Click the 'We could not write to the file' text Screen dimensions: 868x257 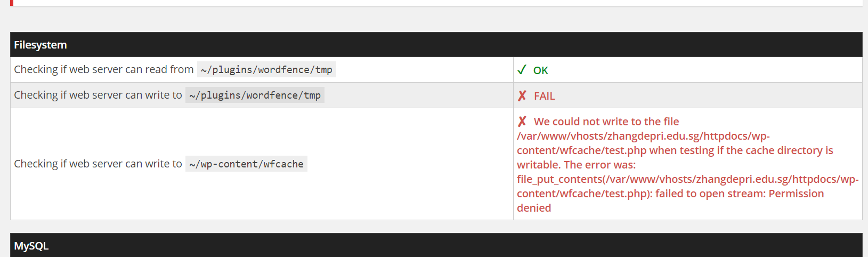[x=606, y=122]
